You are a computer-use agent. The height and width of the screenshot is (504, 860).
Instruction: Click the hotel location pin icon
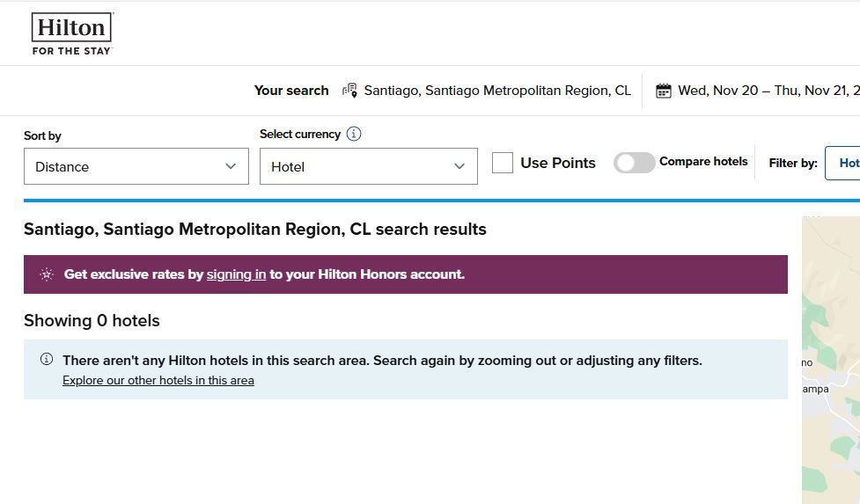349,91
